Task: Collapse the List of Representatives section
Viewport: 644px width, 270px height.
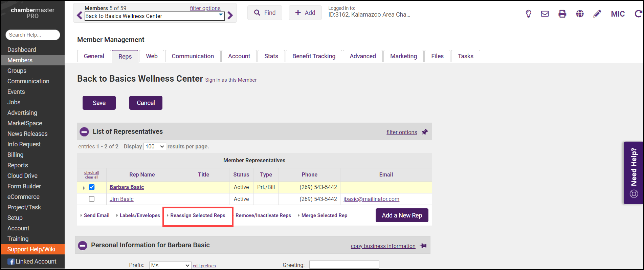Action: point(84,132)
